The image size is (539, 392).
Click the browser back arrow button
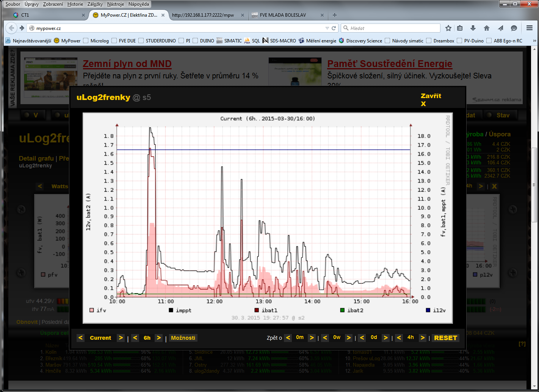click(x=11, y=28)
